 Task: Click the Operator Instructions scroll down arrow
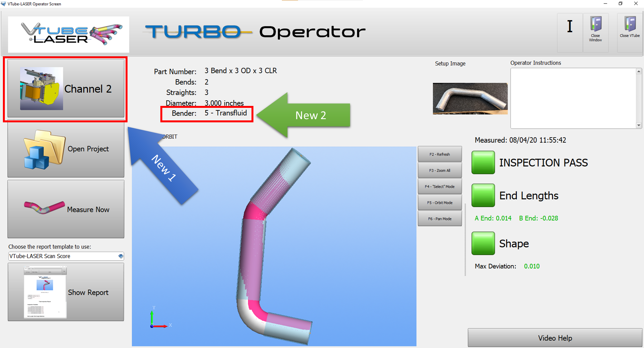click(639, 125)
